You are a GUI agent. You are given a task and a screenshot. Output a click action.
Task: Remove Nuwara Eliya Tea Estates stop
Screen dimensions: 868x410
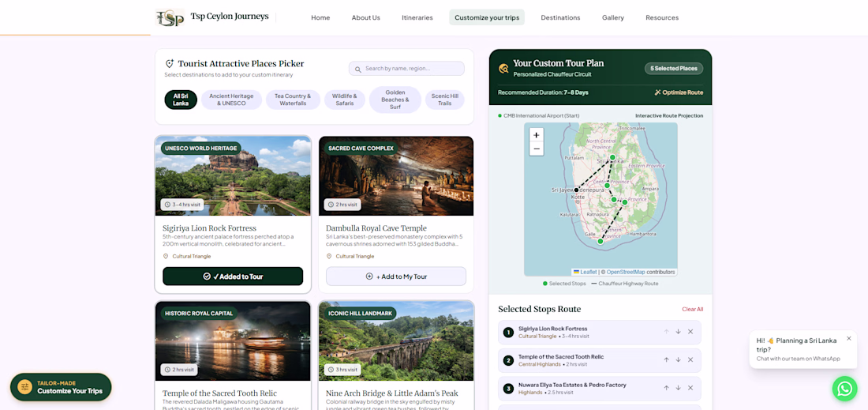(690, 388)
